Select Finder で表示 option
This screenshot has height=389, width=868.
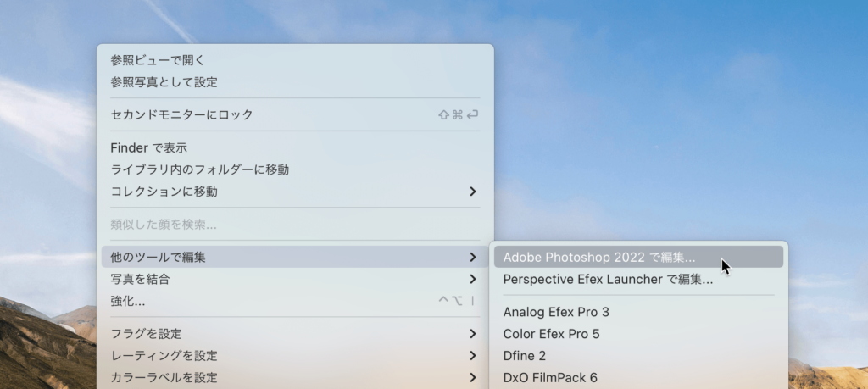click(x=295, y=147)
